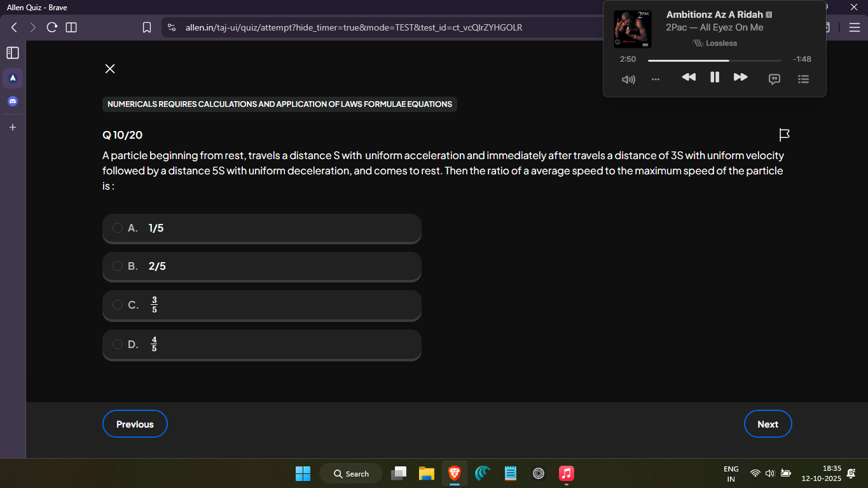Image resolution: width=868 pixels, height=488 pixels.
Task: Click the Lossless audio badge
Action: [715, 43]
